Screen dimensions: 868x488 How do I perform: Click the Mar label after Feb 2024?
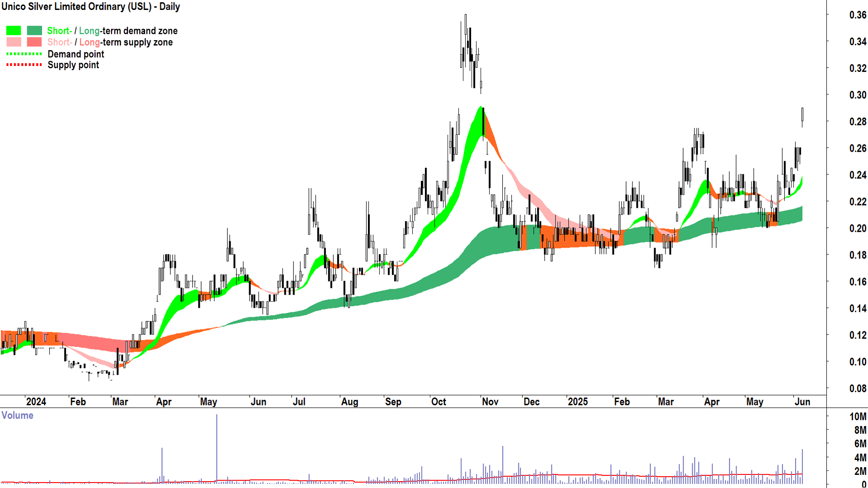click(120, 402)
